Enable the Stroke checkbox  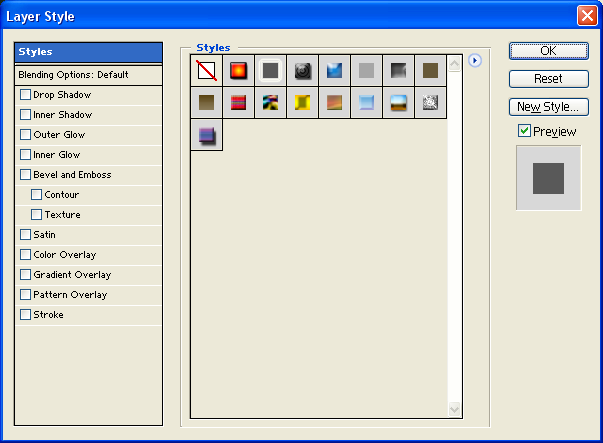25,314
